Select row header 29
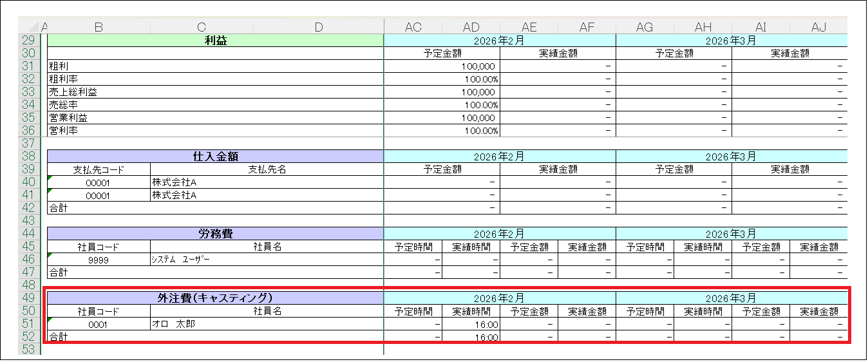Image resolution: width=868 pixels, height=362 pixels. coord(29,41)
